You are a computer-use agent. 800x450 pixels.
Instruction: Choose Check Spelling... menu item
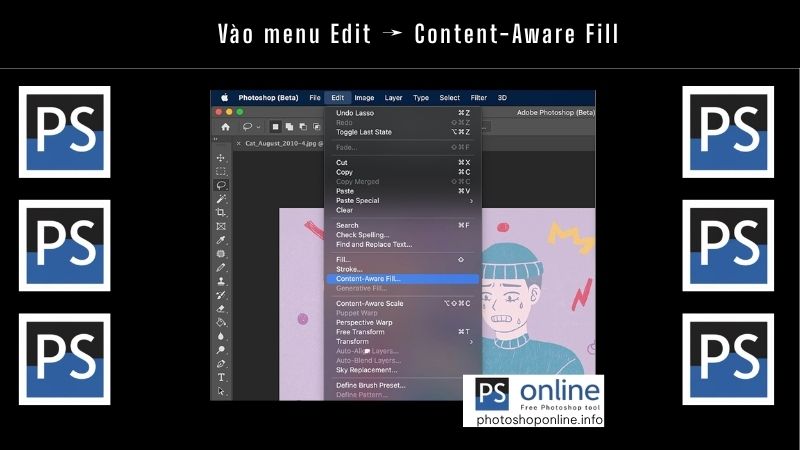(x=403, y=235)
